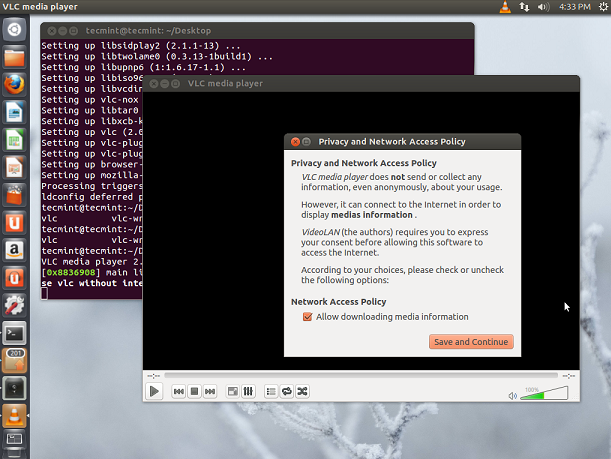Open the extended settings equalizer icon
The image size is (611, 459).
[248, 391]
